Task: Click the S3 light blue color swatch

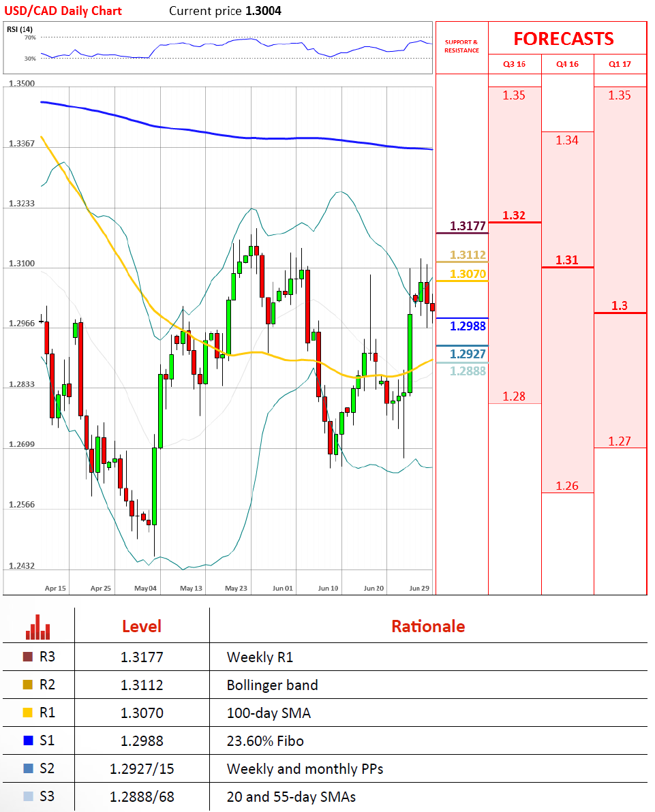Action: [x=28, y=796]
